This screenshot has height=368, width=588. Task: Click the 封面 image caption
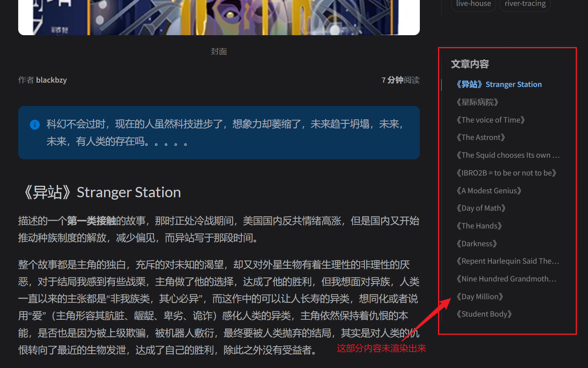tap(219, 51)
